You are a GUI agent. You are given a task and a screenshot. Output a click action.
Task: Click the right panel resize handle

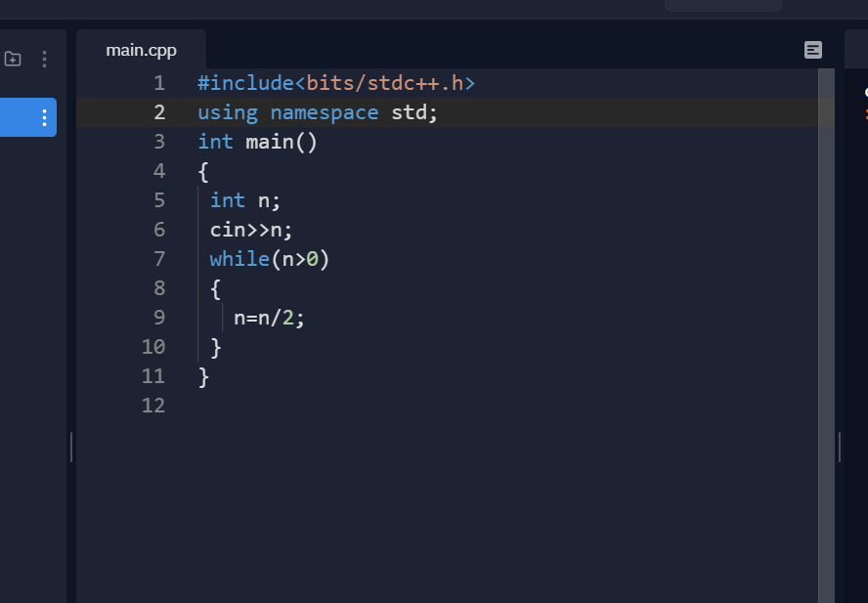pyautogui.click(x=840, y=447)
